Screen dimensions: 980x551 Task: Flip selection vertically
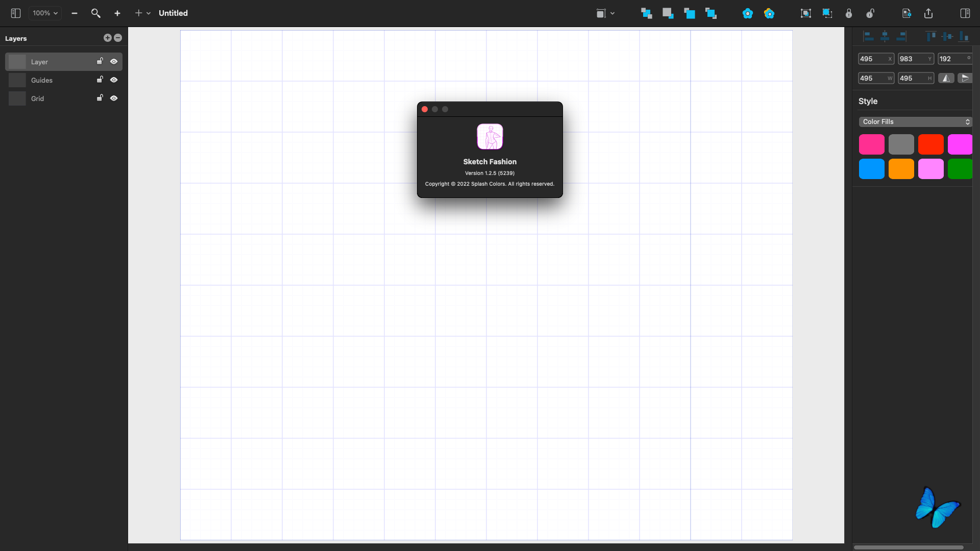[965, 79]
